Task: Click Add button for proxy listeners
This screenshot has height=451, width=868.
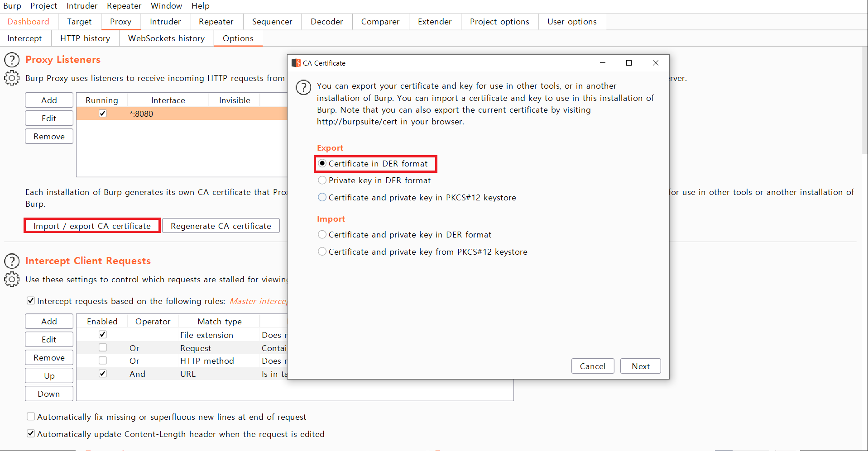Action: pos(49,100)
